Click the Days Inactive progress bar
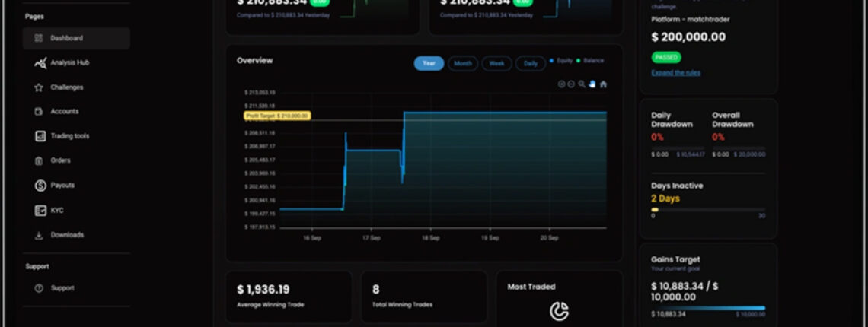The width and height of the screenshot is (868, 327). pos(708,210)
